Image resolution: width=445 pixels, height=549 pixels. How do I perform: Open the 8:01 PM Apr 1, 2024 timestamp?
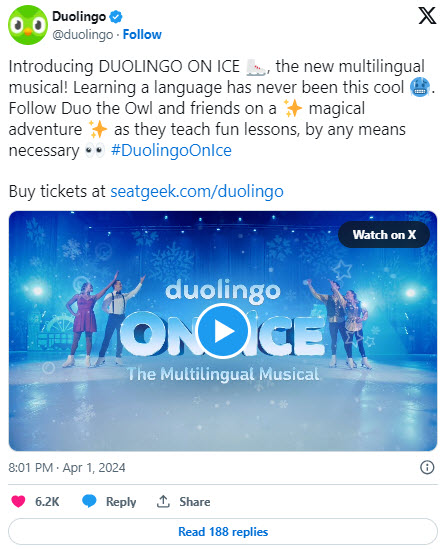pos(67,468)
